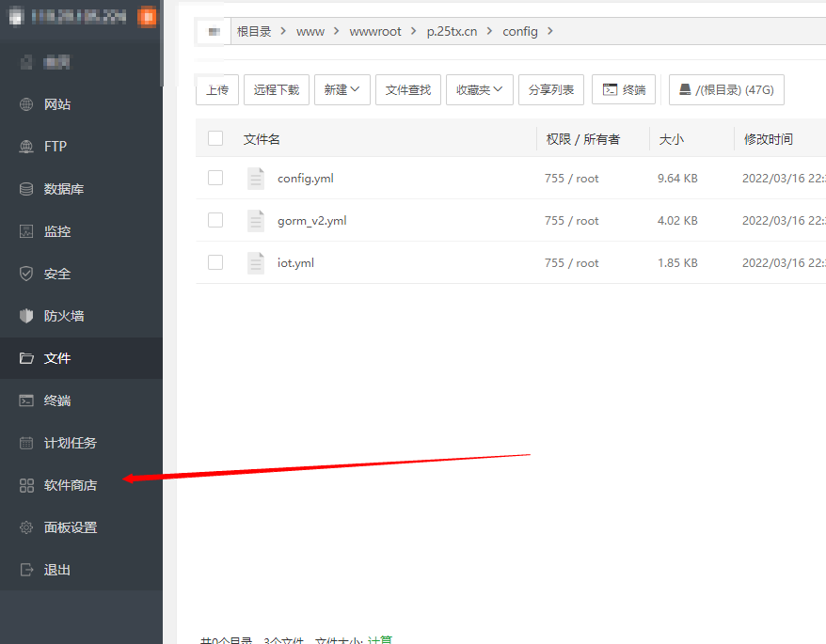Open the file config.yml
Screen dimensions: 826x644
coord(306,179)
